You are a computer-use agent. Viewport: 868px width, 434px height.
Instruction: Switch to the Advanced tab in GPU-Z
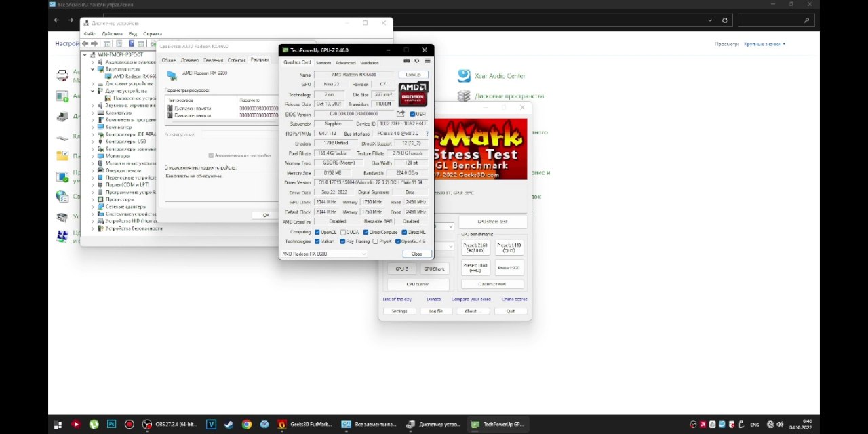coord(345,62)
